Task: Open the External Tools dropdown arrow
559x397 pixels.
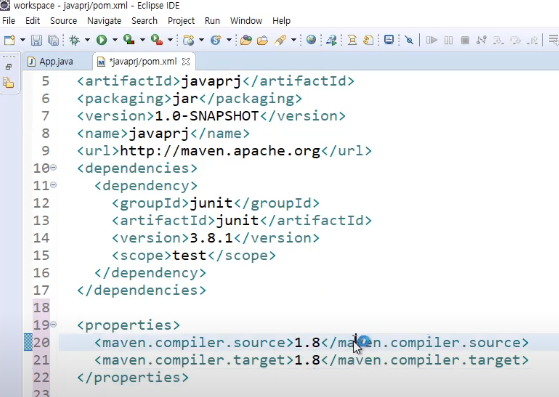Action: point(170,40)
